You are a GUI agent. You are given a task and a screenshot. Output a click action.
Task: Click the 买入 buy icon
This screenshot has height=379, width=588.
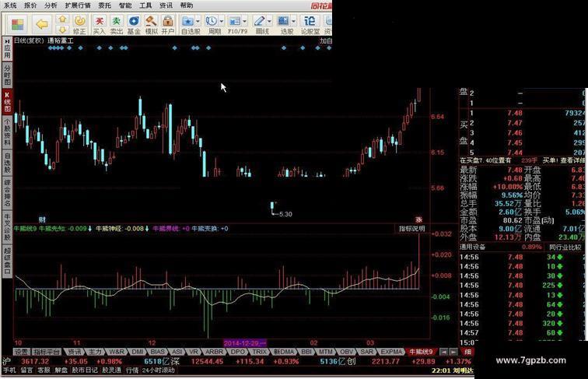[99, 25]
